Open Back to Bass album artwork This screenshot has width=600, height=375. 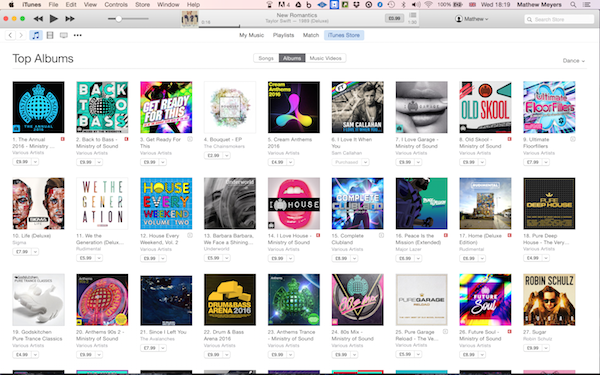click(x=102, y=107)
